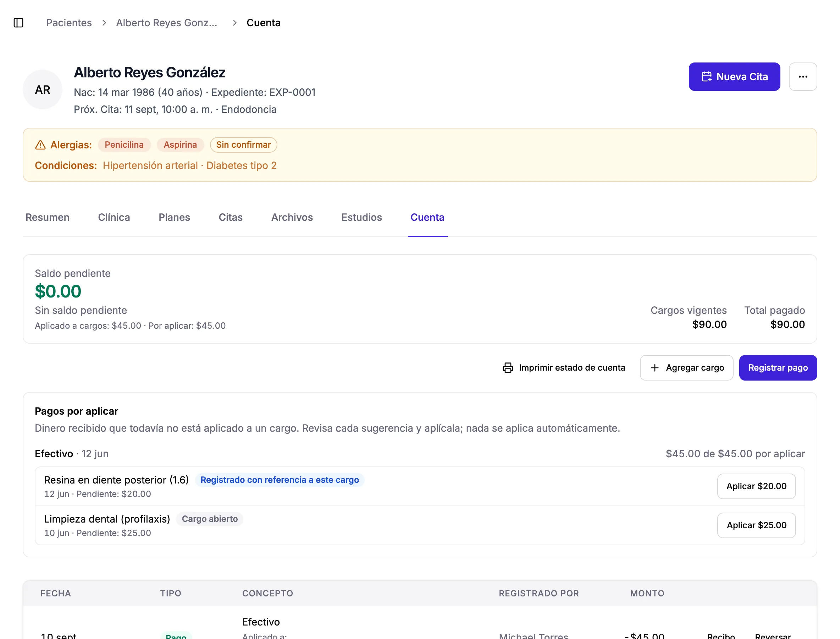840x639 pixels.
Task: Click 'Registrado con referencia a este cargo' badge
Action: point(280,480)
